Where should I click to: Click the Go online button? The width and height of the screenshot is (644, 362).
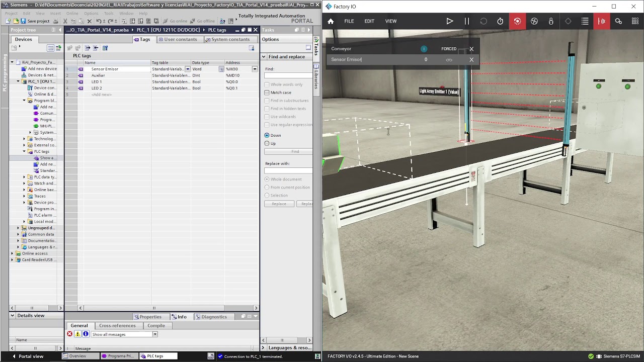pos(175,21)
